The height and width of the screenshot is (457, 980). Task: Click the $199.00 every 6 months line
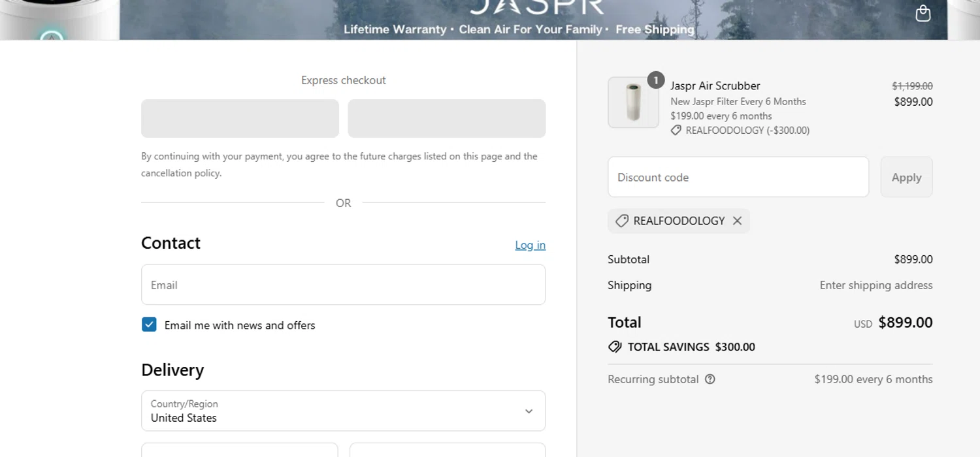pos(721,116)
